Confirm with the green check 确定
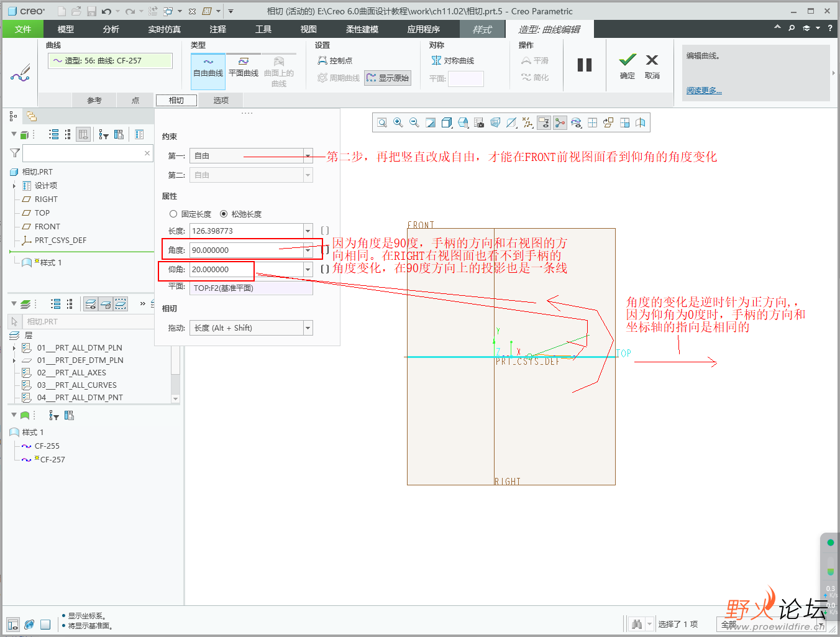 [628, 66]
